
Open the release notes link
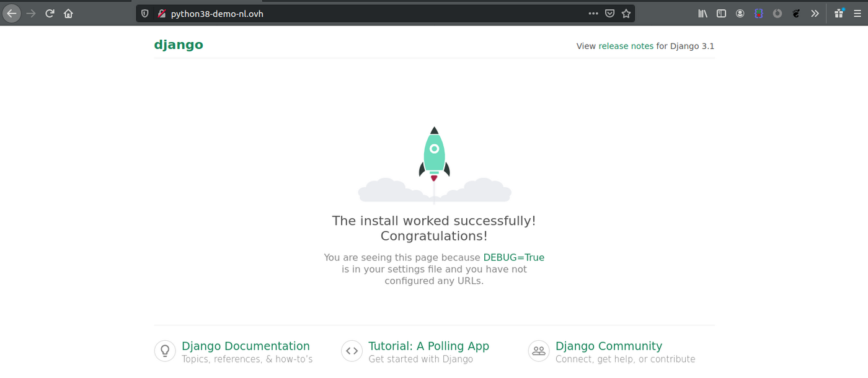tap(626, 46)
